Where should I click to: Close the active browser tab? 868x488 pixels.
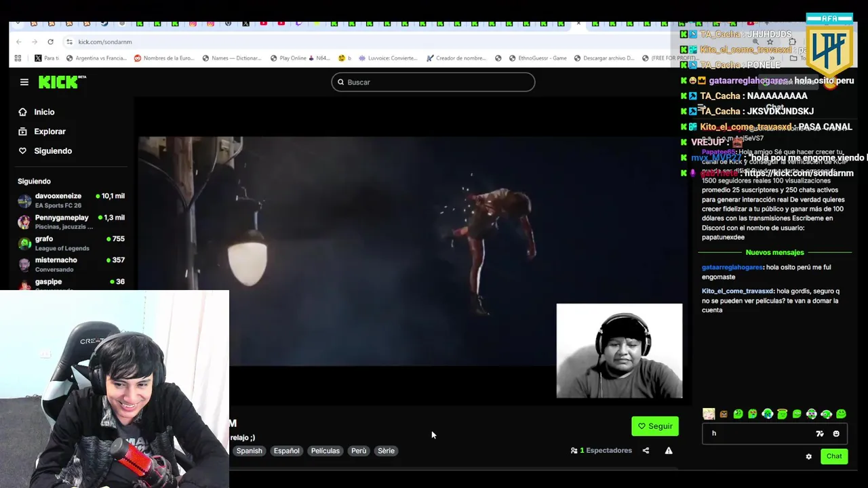(578, 23)
